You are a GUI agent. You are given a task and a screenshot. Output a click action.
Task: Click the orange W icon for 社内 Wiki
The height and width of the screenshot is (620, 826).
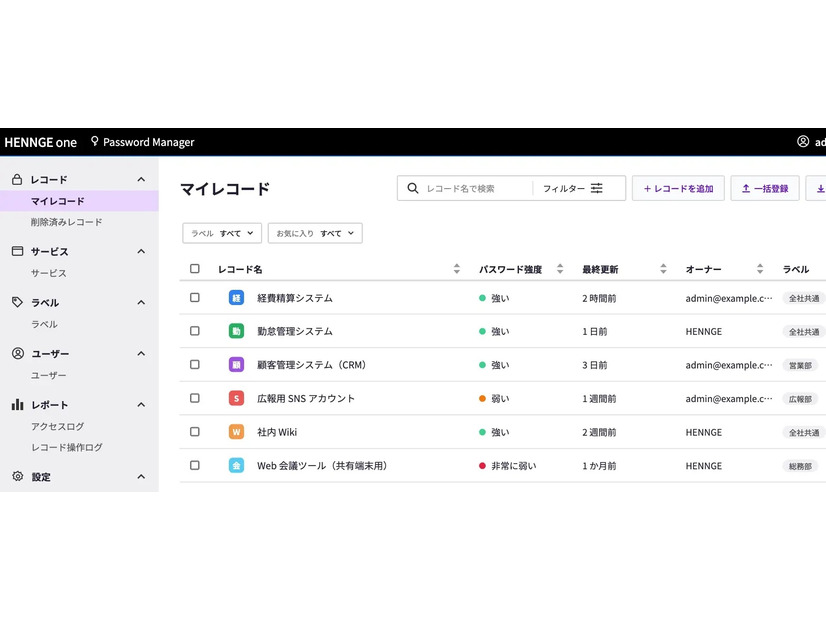pos(236,432)
